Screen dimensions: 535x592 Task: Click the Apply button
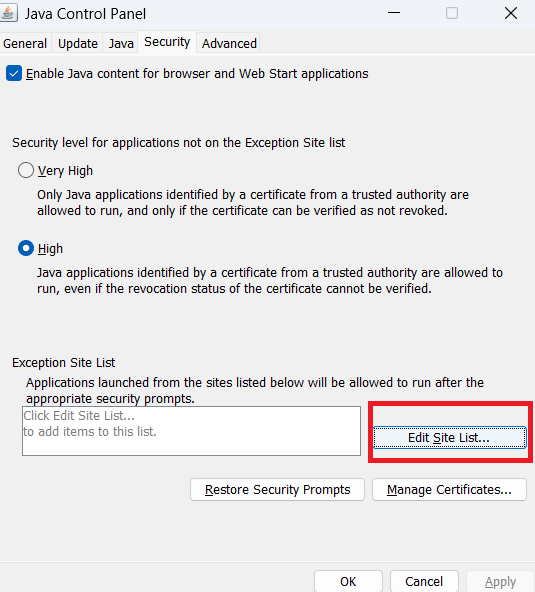(501, 581)
